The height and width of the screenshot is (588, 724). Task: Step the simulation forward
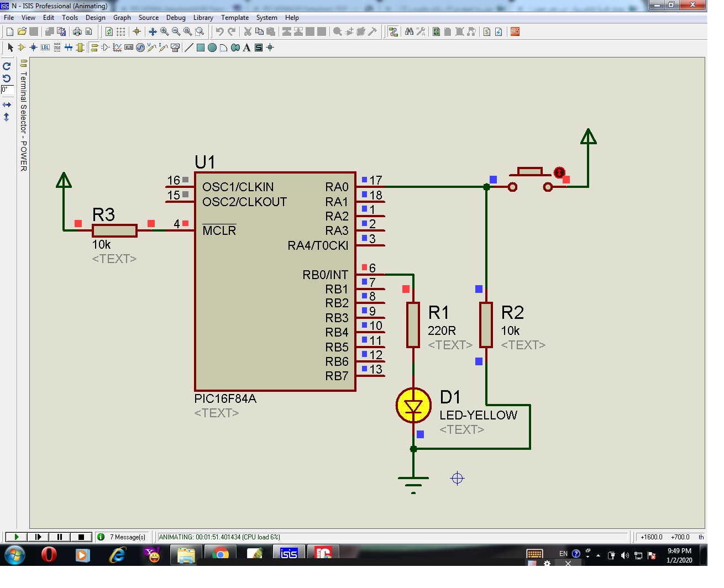38,537
